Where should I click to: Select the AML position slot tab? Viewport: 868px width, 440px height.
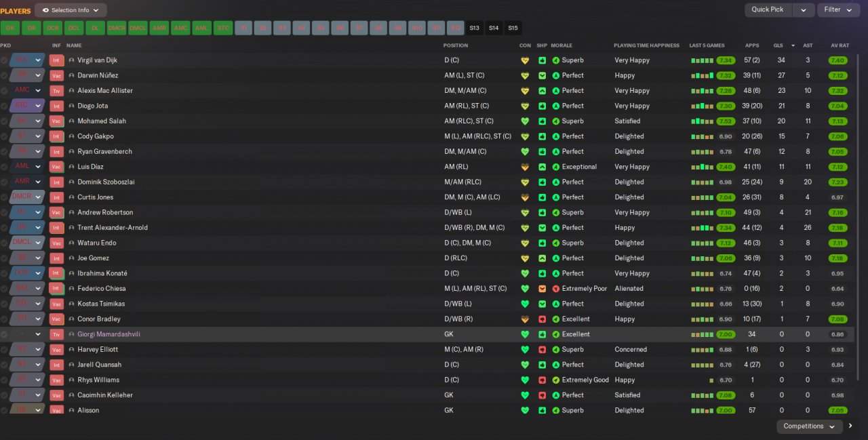tap(201, 28)
